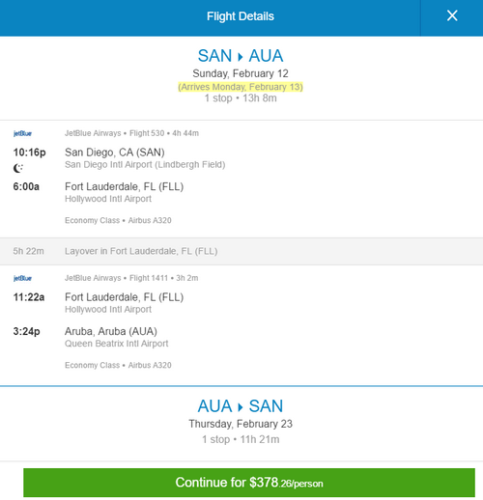Click the arrow between SAN and AUA
483x500 pixels.
pyautogui.click(x=240, y=57)
